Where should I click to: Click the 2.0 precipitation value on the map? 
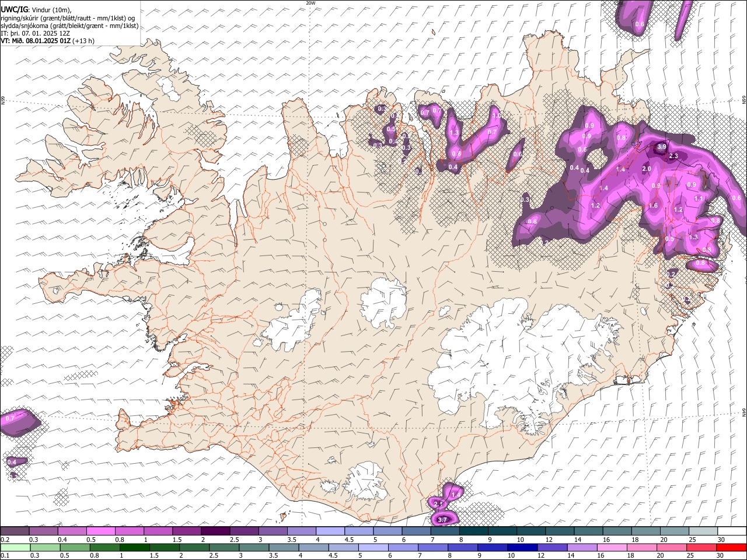pos(646,169)
